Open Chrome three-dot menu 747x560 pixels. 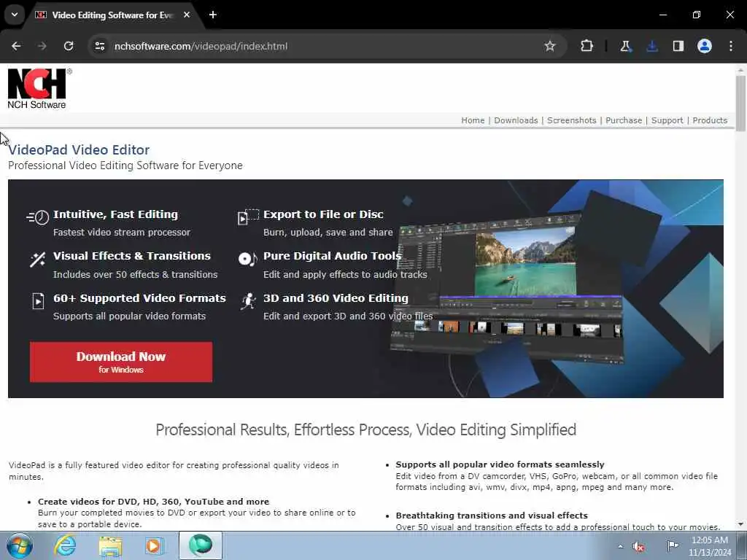(731, 46)
